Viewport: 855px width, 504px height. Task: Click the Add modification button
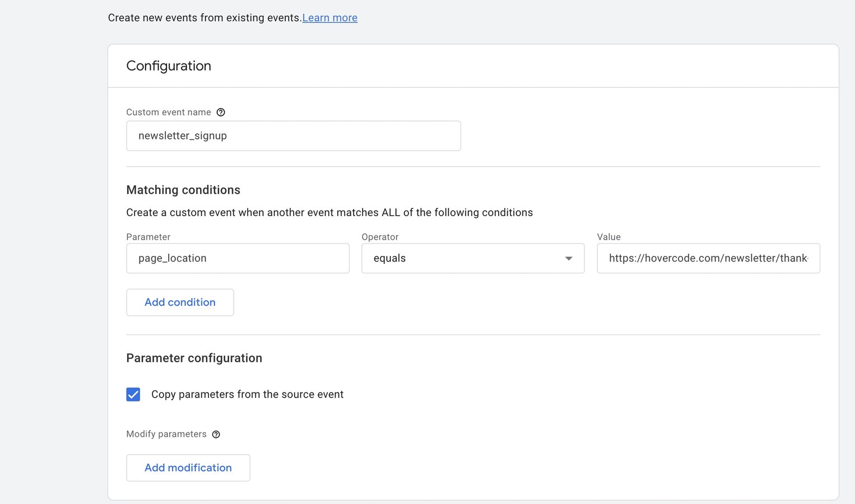pos(188,468)
